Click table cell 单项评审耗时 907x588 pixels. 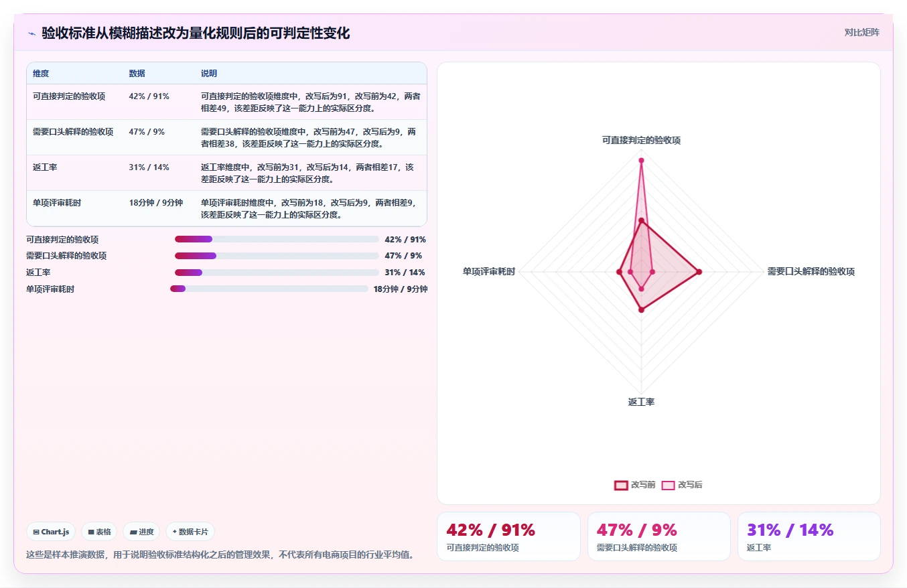[x=57, y=203]
